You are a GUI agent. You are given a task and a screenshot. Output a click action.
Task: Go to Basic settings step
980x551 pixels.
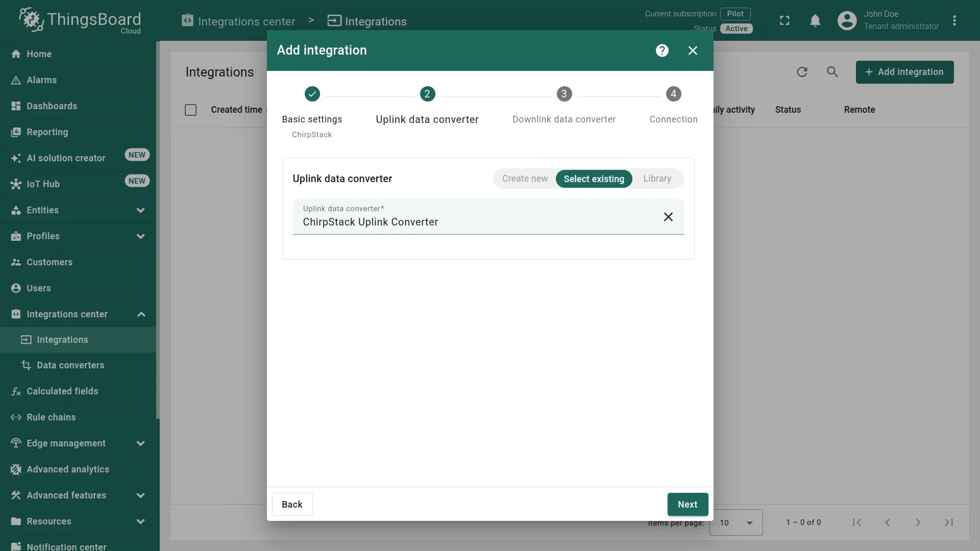click(312, 111)
